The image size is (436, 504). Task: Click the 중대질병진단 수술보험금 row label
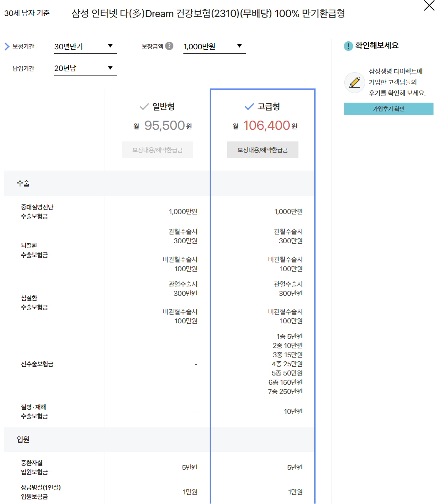tap(37, 212)
